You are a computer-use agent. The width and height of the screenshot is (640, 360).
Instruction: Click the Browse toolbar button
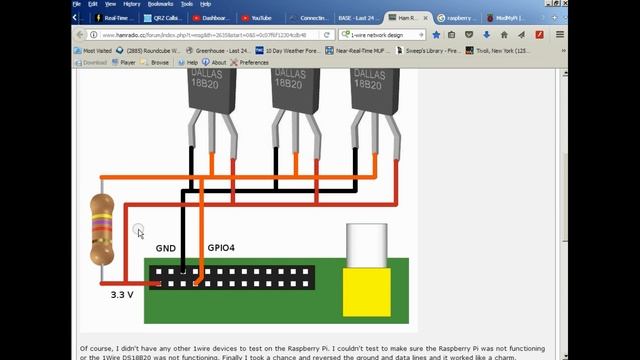[x=155, y=62]
